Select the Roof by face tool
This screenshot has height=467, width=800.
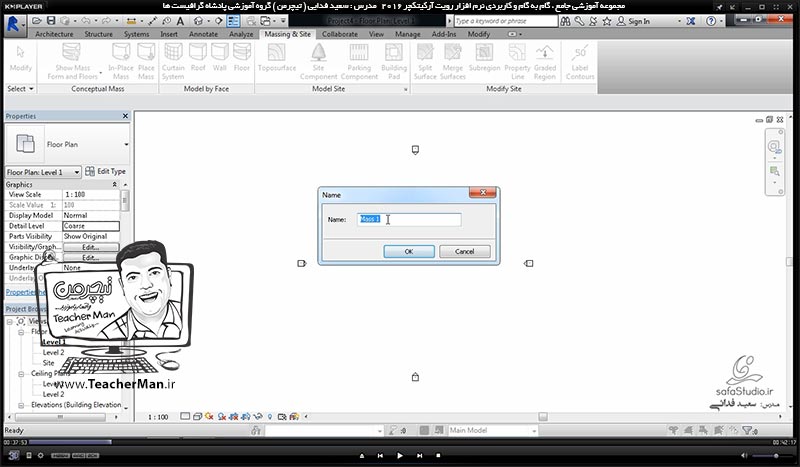coord(198,57)
